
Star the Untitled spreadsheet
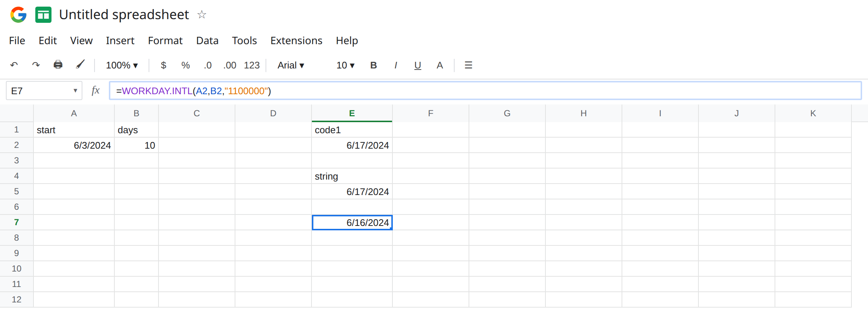pos(202,15)
